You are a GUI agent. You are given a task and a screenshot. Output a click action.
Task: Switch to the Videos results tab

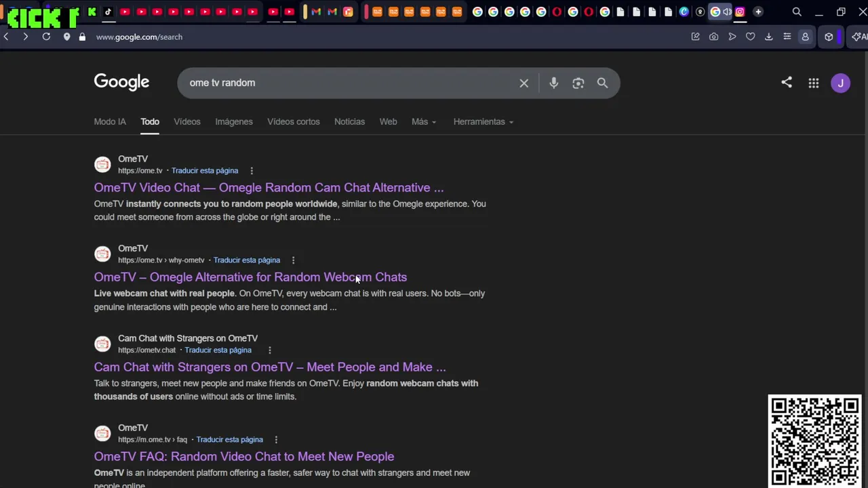click(x=187, y=121)
